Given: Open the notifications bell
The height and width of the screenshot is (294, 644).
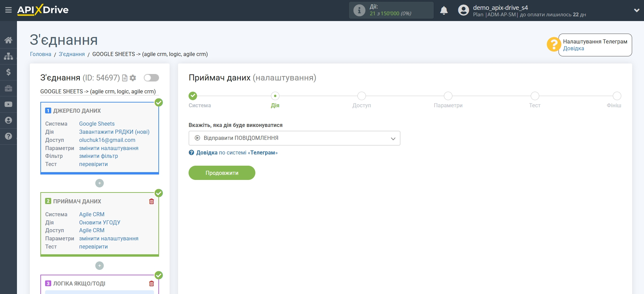Looking at the screenshot, I should [444, 11].
